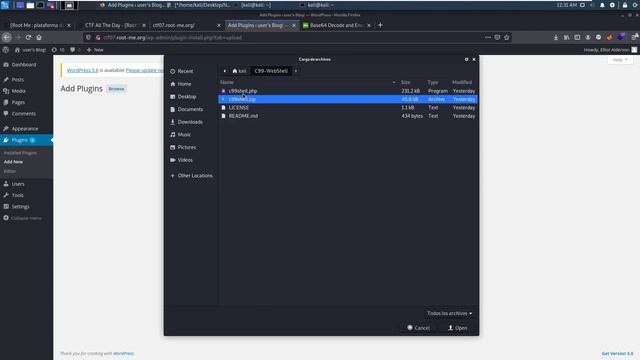The height and width of the screenshot is (360, 640).
Task: Open the library icon in Firefox toolbar
Action: point(567,37)
